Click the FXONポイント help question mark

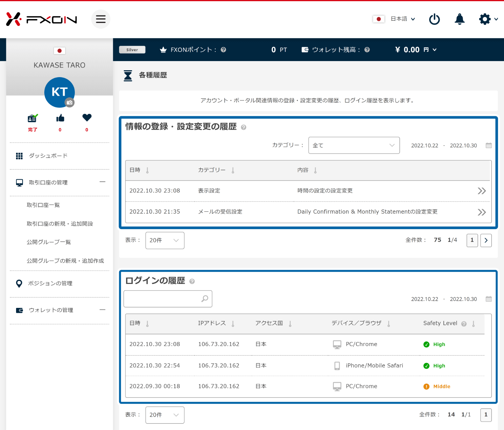pos(223,50)
